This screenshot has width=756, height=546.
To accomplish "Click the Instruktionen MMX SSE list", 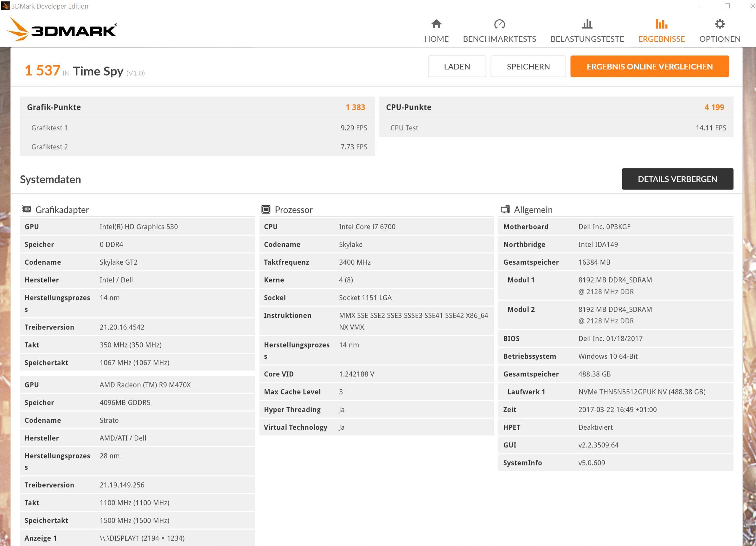I will coord(413,321).
